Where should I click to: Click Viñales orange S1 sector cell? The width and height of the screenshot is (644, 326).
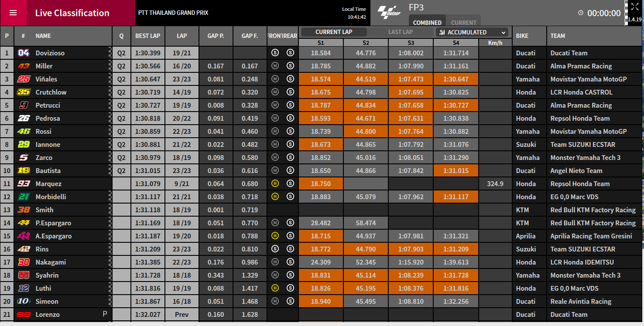(x=321, y=79)
